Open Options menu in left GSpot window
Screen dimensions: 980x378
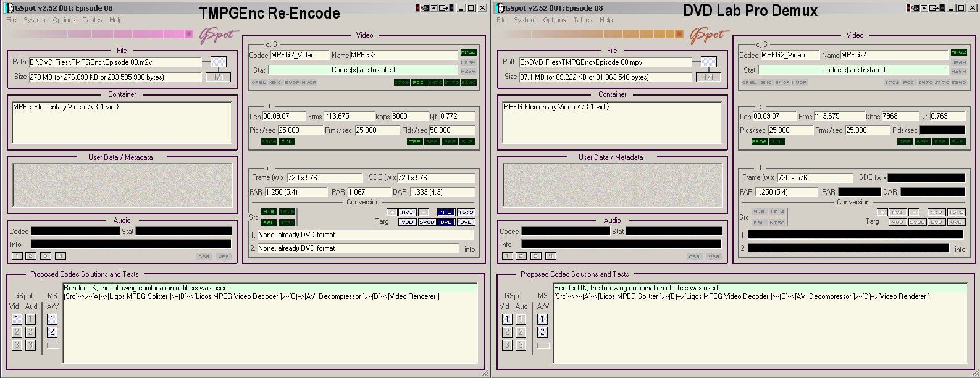tap(64, 20)
